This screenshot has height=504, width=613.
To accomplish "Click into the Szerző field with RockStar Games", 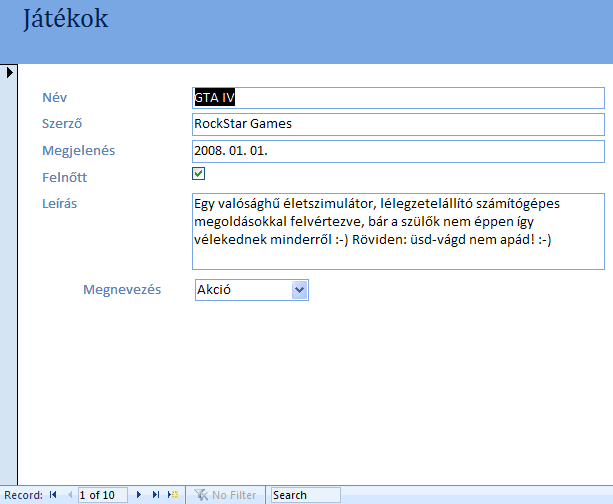I will tap(398, 124).
